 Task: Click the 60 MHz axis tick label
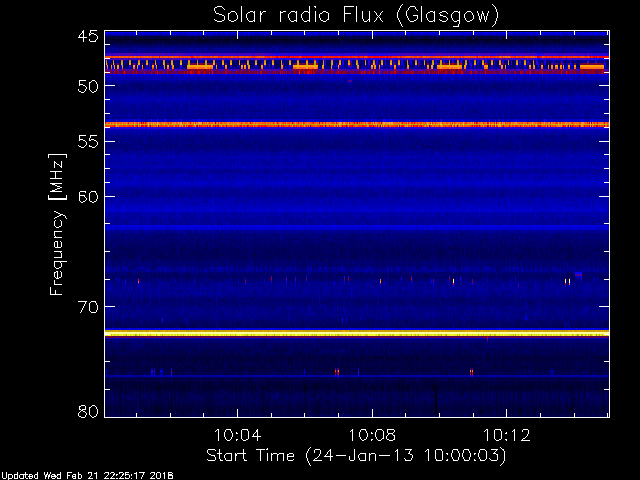pos(87,197)
